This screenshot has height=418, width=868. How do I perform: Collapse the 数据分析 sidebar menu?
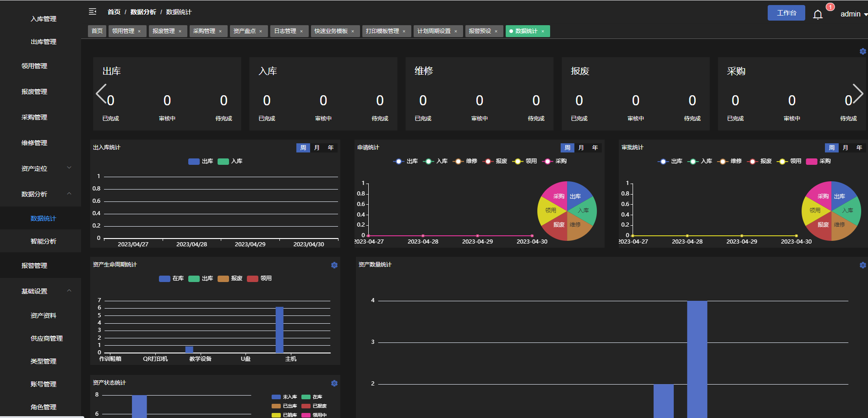(40, 194)
